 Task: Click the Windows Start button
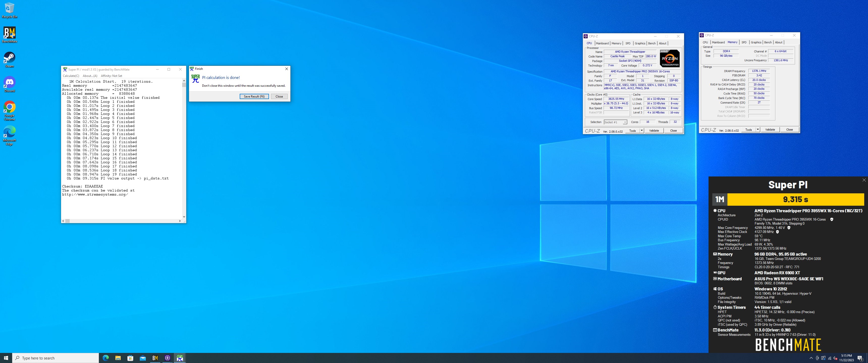click(6, 358)
